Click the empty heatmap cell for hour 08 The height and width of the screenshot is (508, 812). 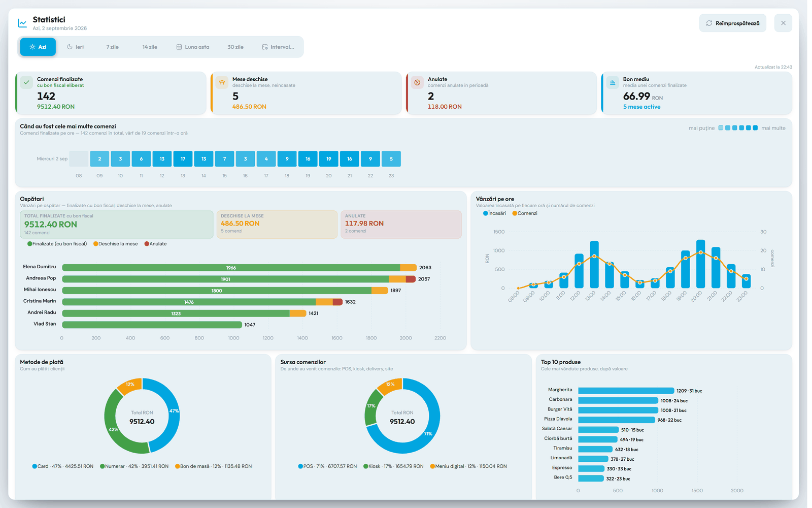pyautogui.click(x=79, y=159)
